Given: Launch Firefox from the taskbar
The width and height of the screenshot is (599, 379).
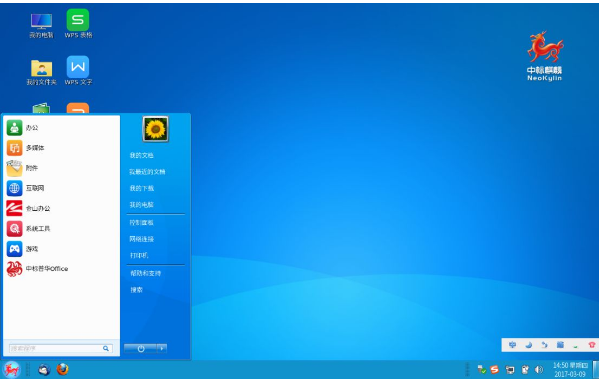Looking at the screenshot, I should pyautogui.click(x=63, y=369).
